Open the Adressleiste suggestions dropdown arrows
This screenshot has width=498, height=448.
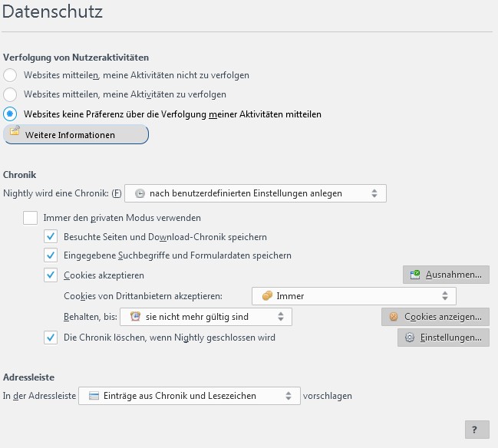coord(289,396)
